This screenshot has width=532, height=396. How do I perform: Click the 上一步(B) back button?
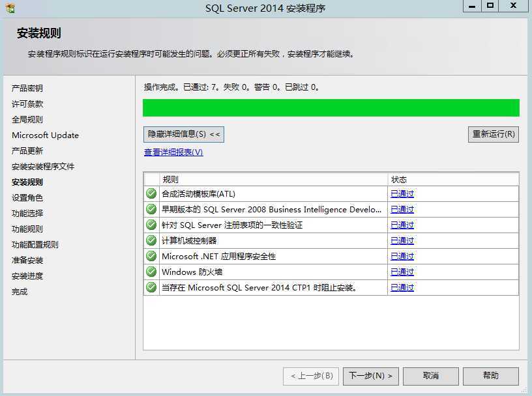tap(311, 376)
